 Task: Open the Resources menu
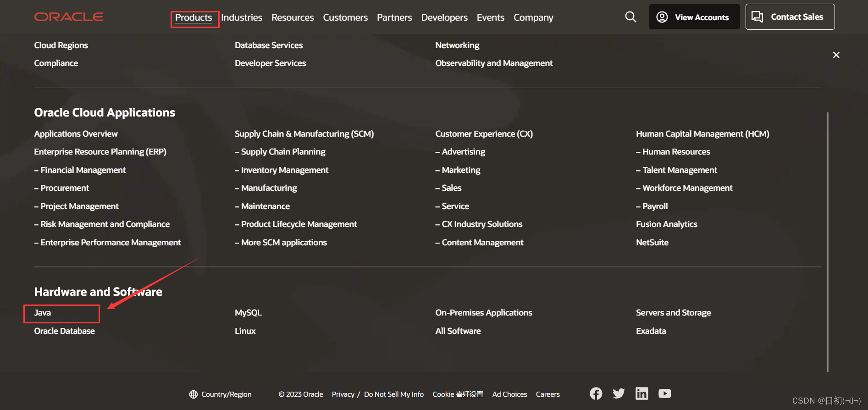coord(293,17)
